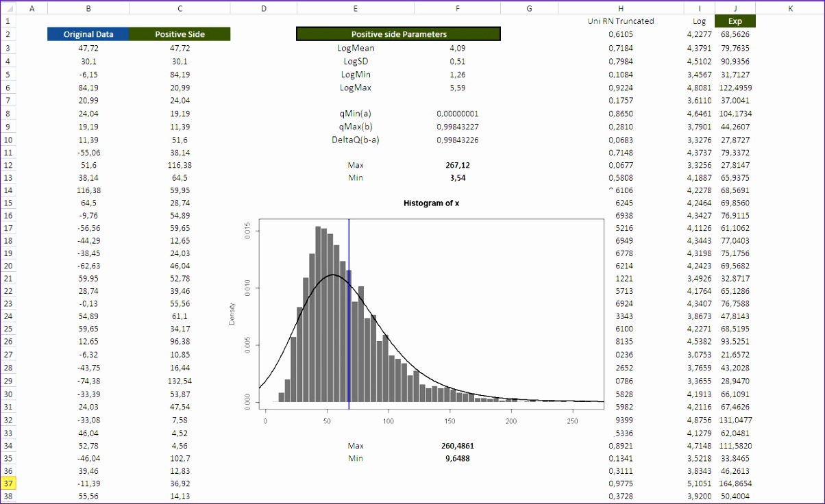This screenshot has width=825, height=504.
Task: Select the green Exp header cell
Action: [x=735, y=21]
